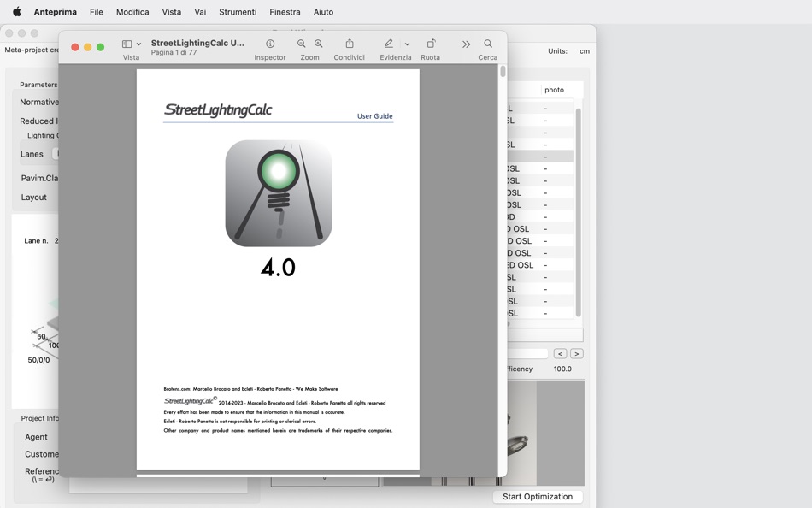812x508 pixels.
Task: Click the Lanes label in Parameters
Action: pyautogui.click(x=32, y=154)
